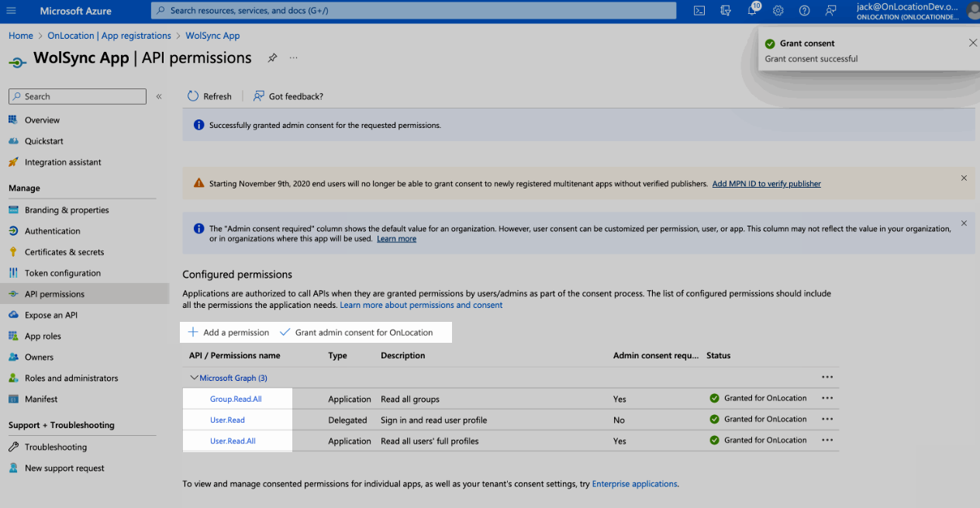Click Add a permission
The image size is (980, 508).
pos(229,333)
